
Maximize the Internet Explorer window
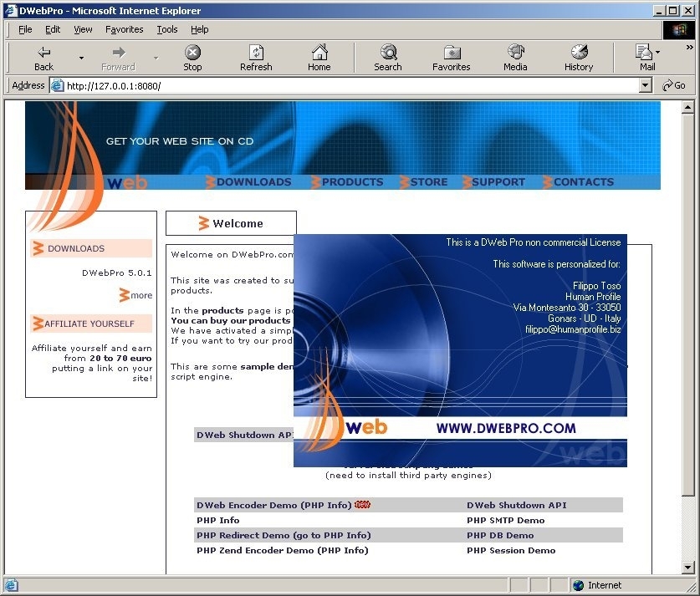(x=673, y=10)
